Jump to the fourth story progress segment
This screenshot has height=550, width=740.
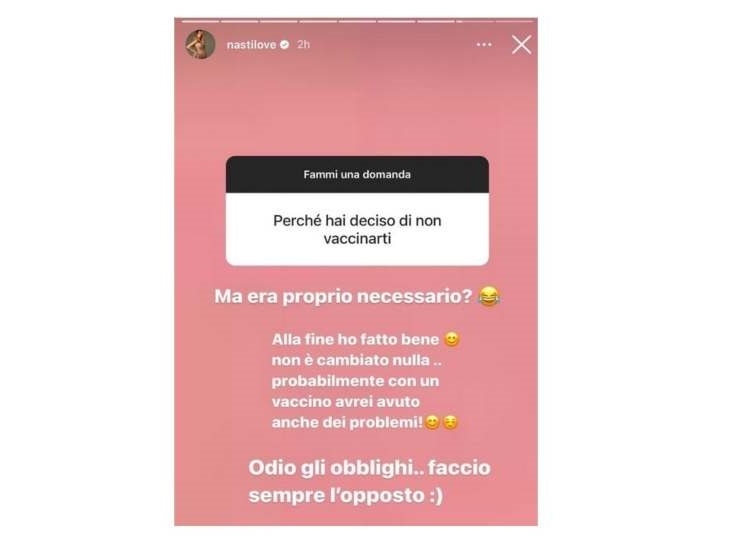point(318,21)
